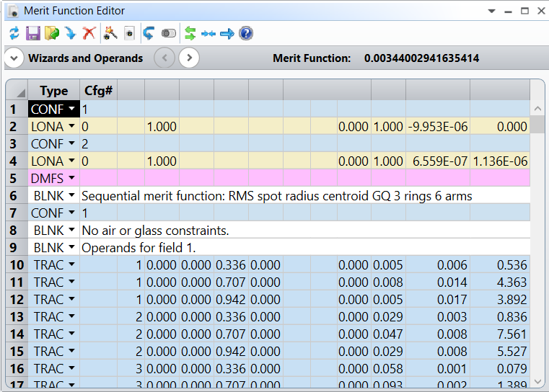Click the blue insert merit function arrow

coord(71,34)
